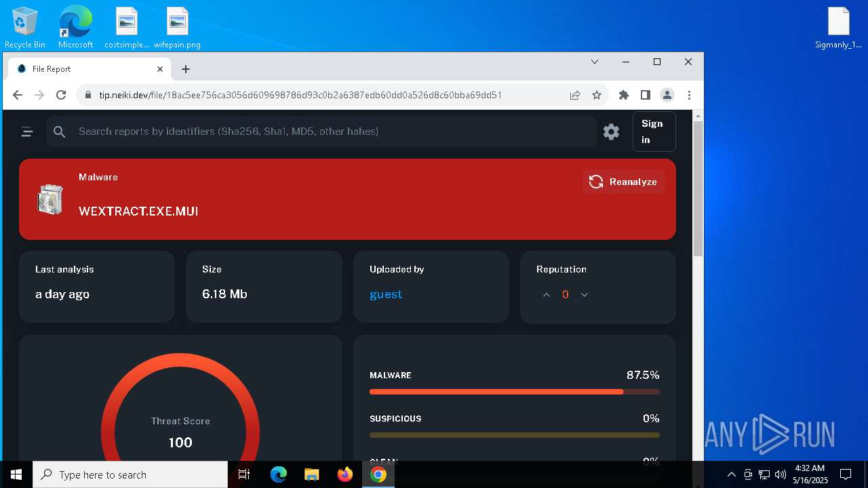The width and height of the screenshot is (868, 488).
Task: Minimize the Chrome window
Action: pos(626,62)
